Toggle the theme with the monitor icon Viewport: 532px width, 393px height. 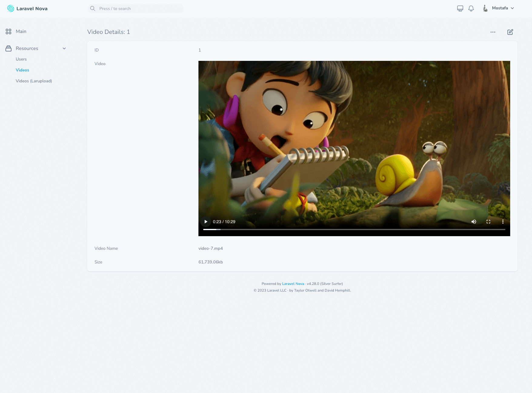coord(460,8)
